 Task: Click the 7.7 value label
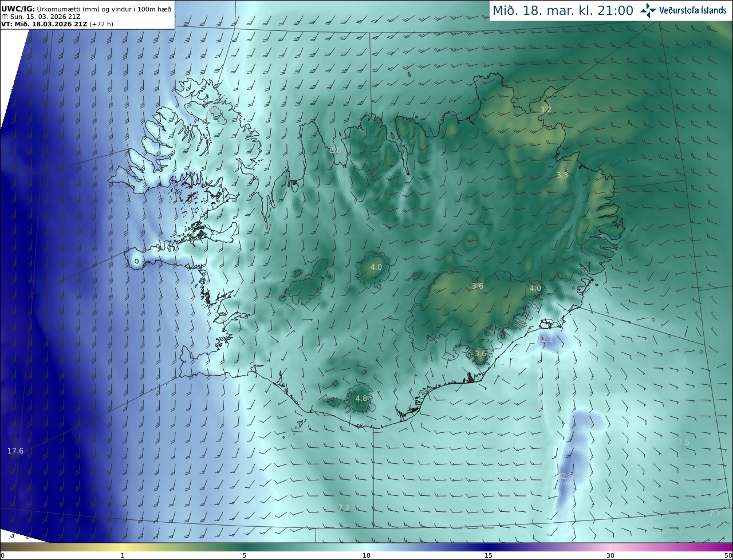click(x=715, y=514)
